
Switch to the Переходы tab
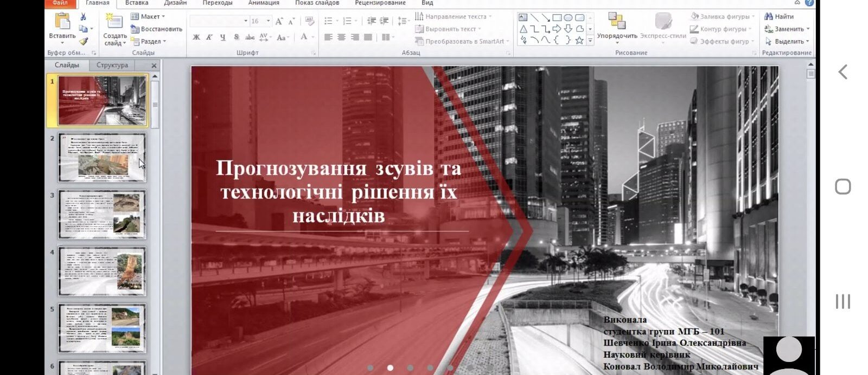(217, 3)
